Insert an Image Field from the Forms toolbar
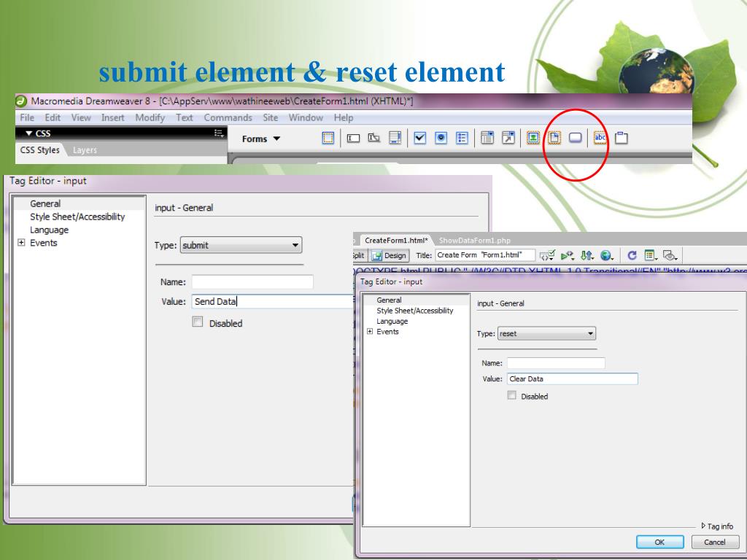 tap(533, 138)
